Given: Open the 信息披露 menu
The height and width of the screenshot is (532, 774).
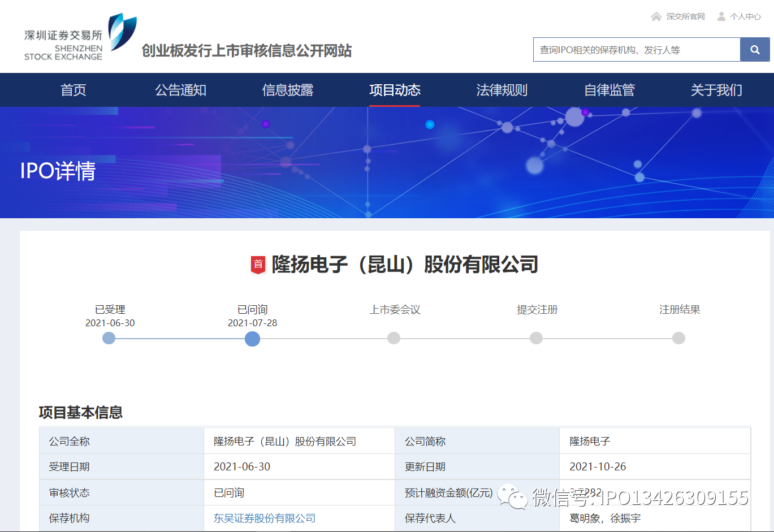Looking at the screenshot, I should coord(288,90).
